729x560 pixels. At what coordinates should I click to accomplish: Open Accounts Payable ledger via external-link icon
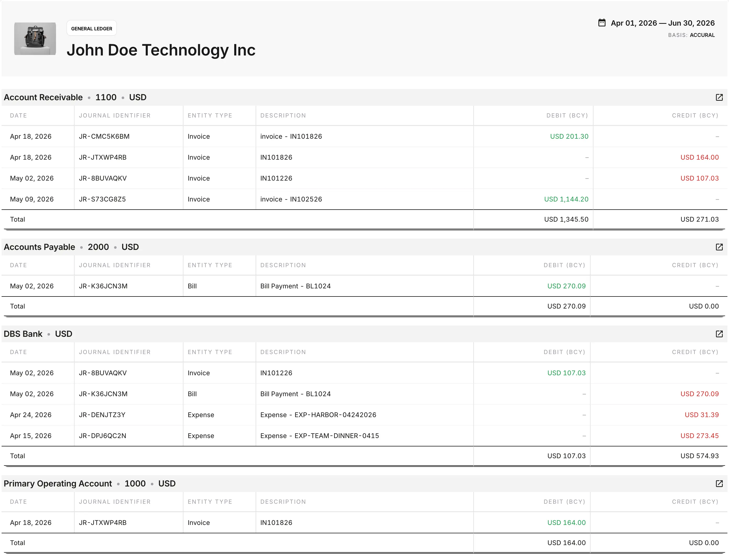coord(719,247)
